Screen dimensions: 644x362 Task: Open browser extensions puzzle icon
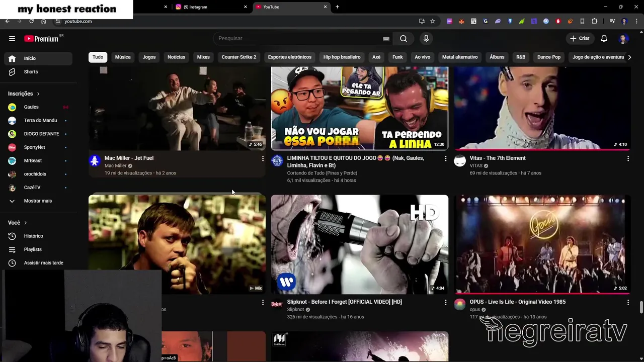coord(594,21)
